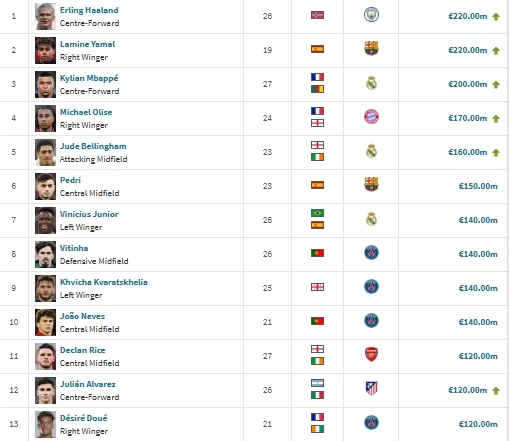
Task: Click Atlético Madrid crest in Alvarez's row
Action: tap(371, 389)
